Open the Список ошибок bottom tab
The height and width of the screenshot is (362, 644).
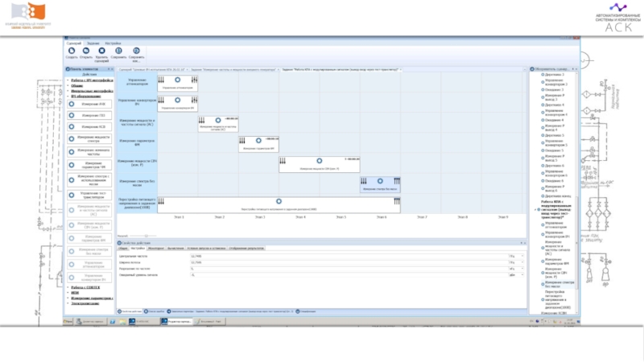tap(155, 311)
